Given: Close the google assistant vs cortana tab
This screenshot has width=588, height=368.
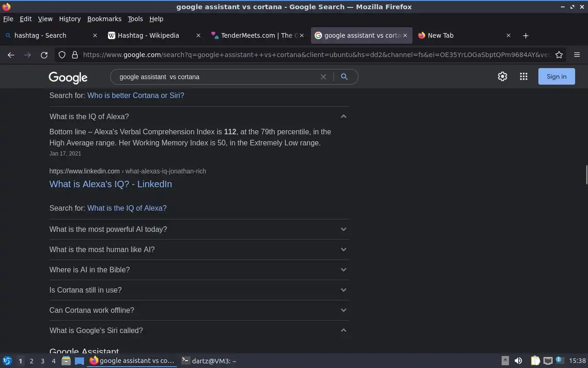Looking at the screenshot, I should pyautogui.click(x=405, y=35).
